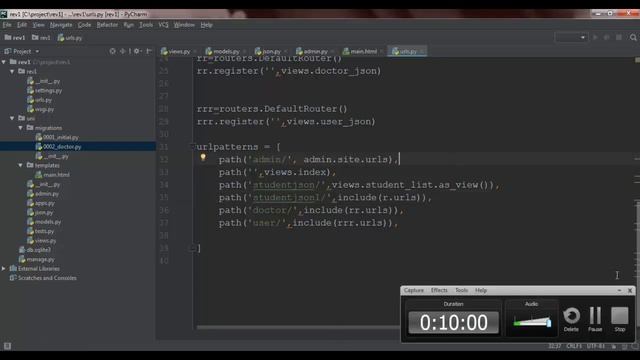Click the intention lightbulb on line 32
The height and width of the screenshot is (360, 640).
click(x=203, y=158)
